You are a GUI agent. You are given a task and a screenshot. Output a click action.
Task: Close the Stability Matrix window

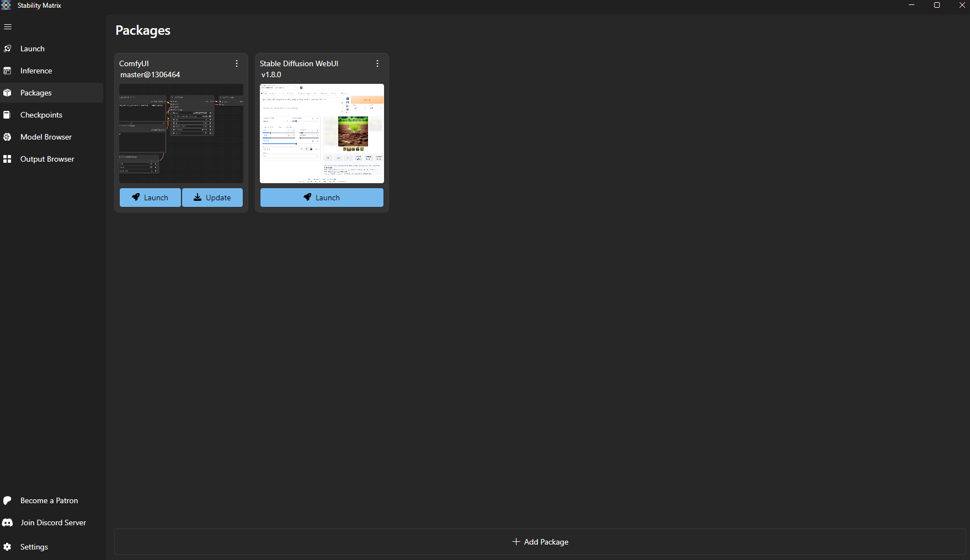tap(962, 5)
